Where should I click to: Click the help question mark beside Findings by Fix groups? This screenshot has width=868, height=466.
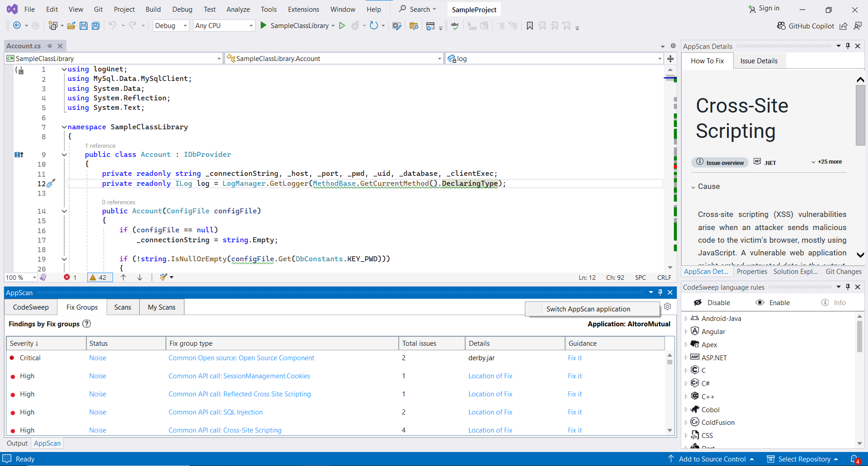(87, 324)
